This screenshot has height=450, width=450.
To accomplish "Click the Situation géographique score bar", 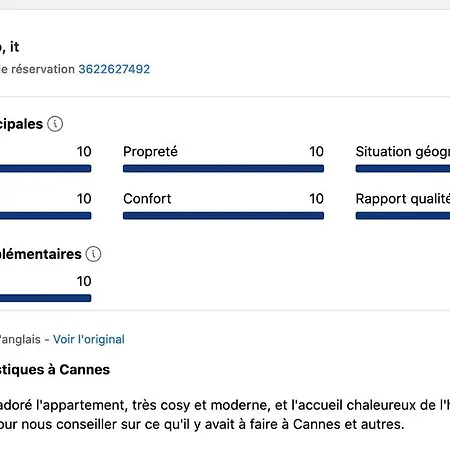I will tap(403, 169).
